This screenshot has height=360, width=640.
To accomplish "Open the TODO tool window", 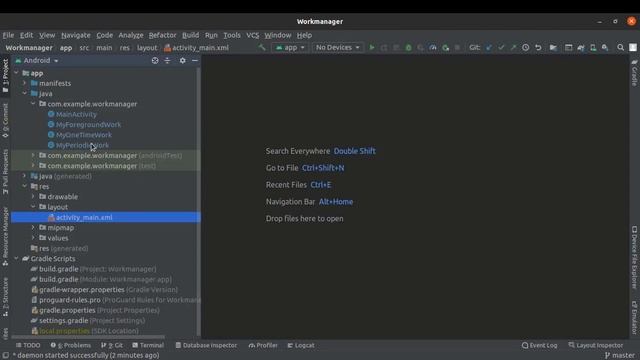I will click(28, 345).
